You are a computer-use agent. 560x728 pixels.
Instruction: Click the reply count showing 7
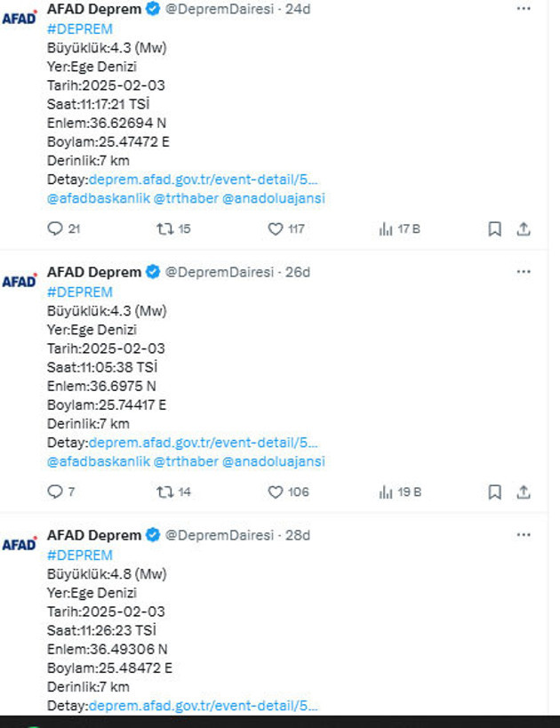tap(62, 491)
